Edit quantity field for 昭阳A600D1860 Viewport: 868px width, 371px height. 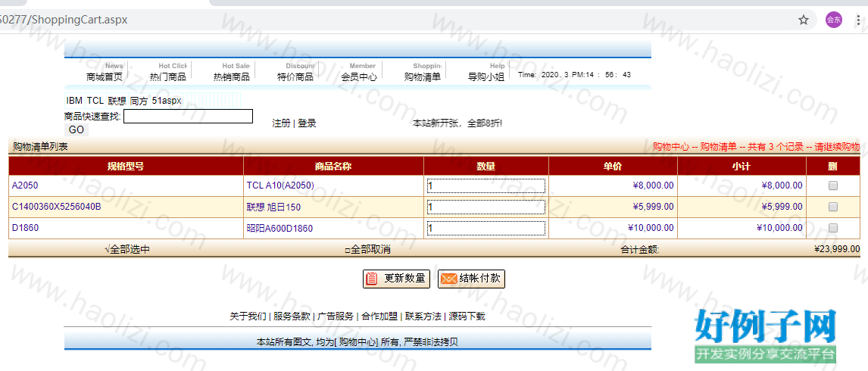486,228
